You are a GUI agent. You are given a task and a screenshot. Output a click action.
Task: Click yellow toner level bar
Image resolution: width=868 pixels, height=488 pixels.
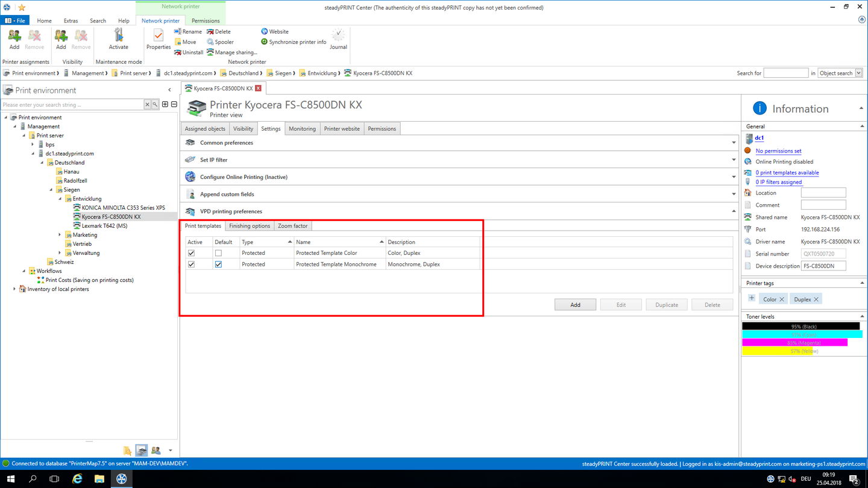click(778, 351)
